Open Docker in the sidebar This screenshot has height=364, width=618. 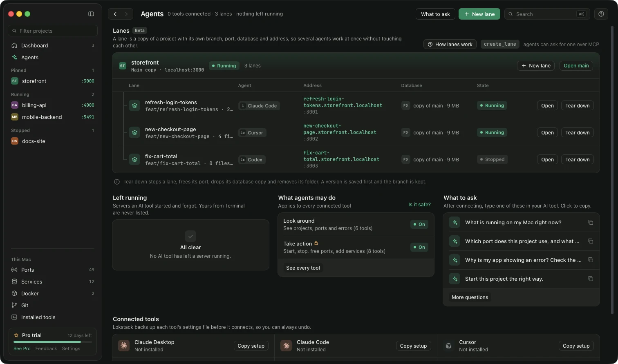click(x=53, y=293)
